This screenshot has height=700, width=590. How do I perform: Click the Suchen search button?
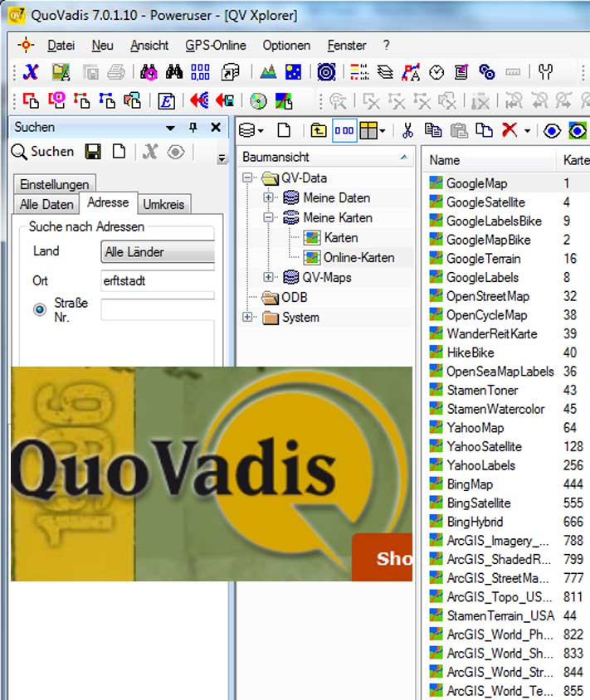(x=43, y=152)
